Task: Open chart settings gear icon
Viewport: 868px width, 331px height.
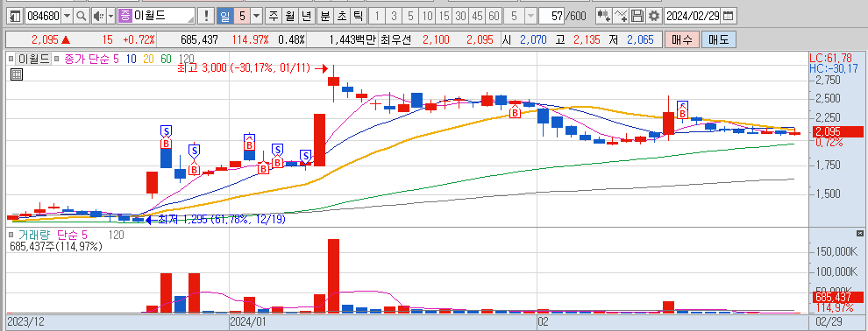Action: point(654,16)
